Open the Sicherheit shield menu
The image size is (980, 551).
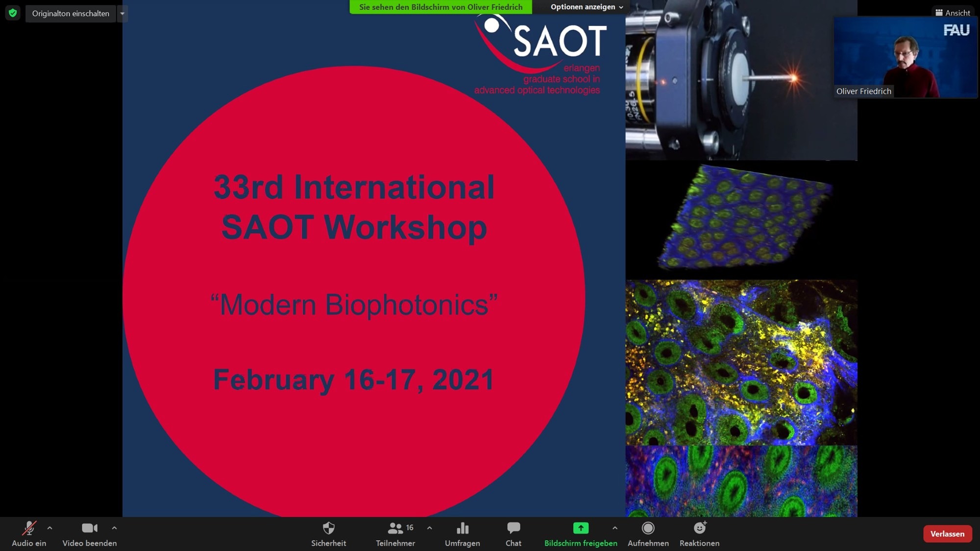(x=328, y=534)
